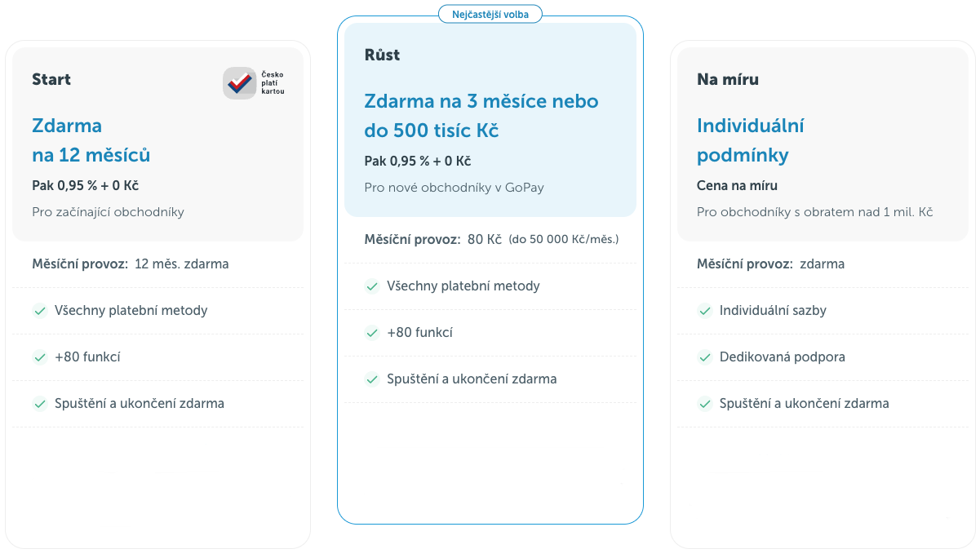The image size is (980, 558).
Task: Click checkmark beside Spuštění a ukončení in Na míru
Action: tap(705, 404)
